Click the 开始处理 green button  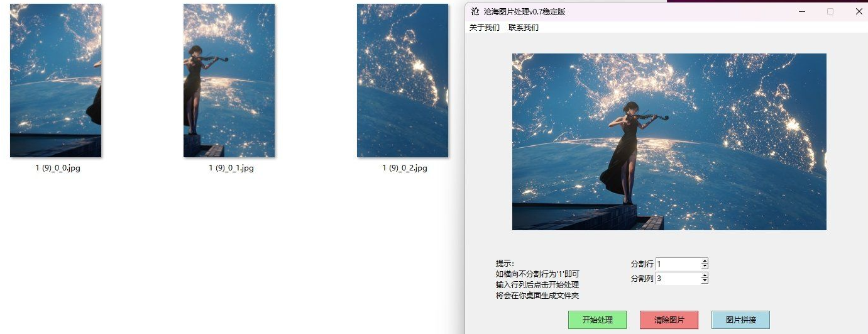(x=597, y=320)
